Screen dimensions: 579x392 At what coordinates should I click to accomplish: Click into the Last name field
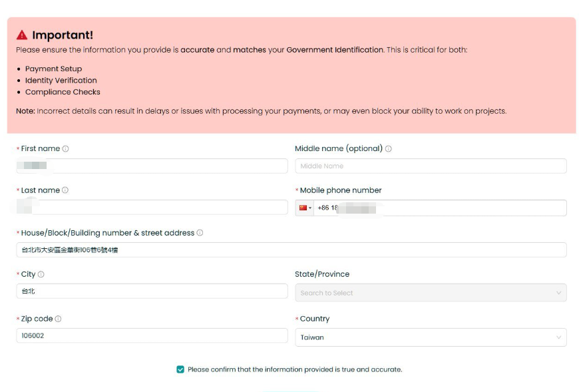coord(152,208)
